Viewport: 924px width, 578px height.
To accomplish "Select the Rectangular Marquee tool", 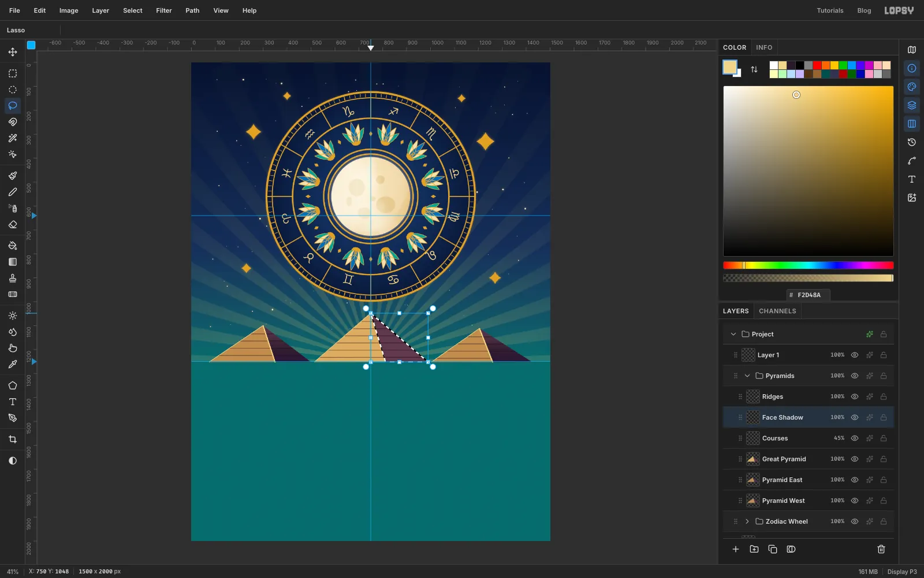I will point(13,73).
